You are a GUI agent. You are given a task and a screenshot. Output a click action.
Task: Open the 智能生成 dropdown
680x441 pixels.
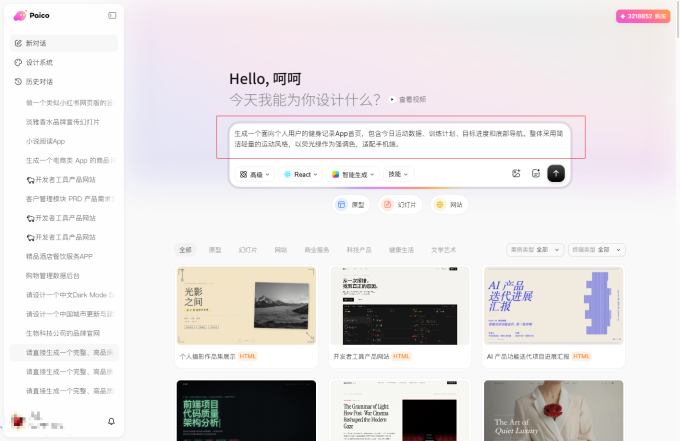point(353,174)
